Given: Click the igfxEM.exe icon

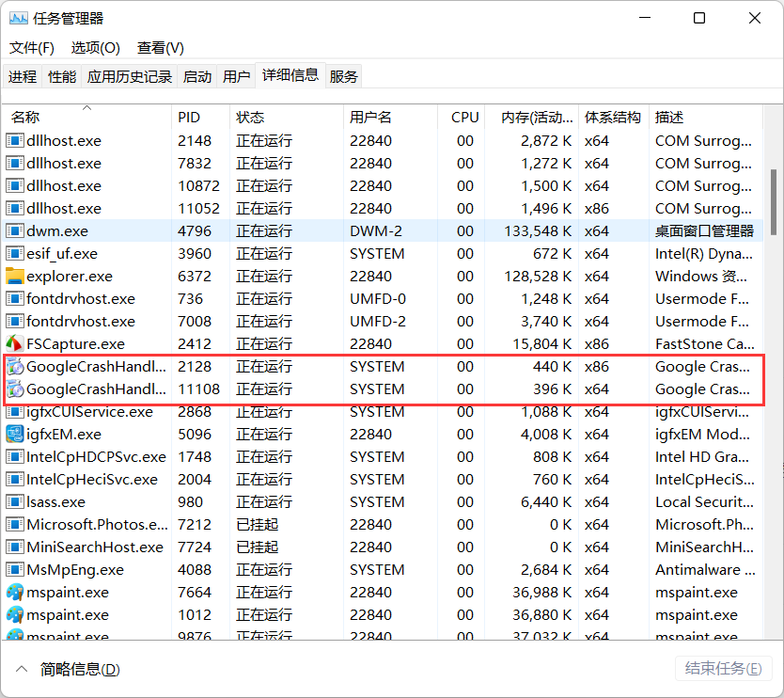Looking at the screenshot, I should coord(15,435).
